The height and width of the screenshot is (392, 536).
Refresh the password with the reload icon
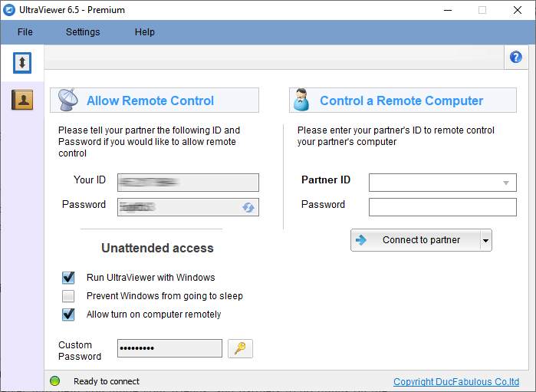point(248,207)
